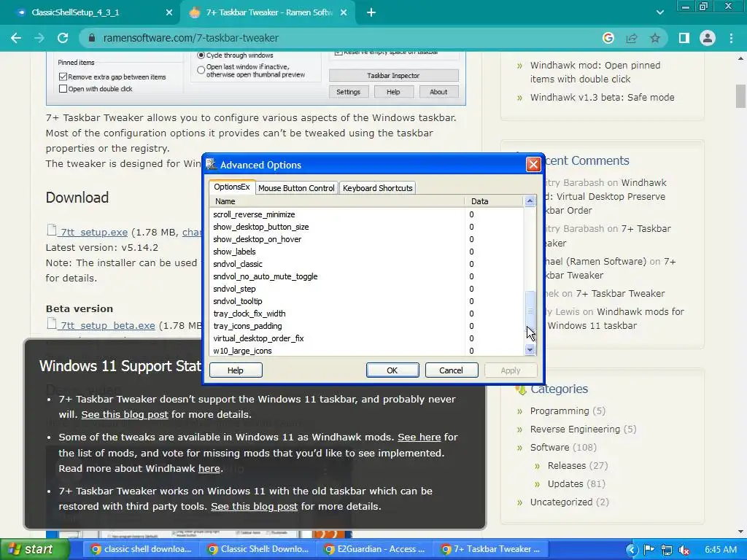Image resolution: width=747 pixels, height=560 pixels.
Task: Select the show_desktop_on_hover row
Action: point(366,239)
